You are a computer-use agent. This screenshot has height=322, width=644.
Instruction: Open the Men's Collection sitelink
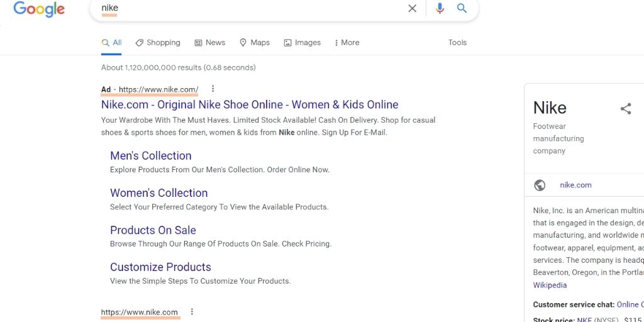151,156
